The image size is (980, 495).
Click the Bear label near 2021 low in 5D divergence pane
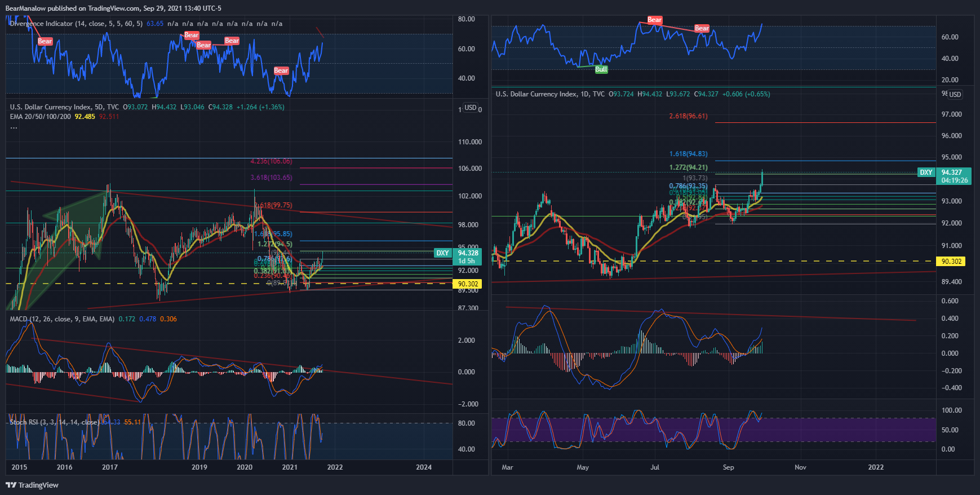pos(281,70)
